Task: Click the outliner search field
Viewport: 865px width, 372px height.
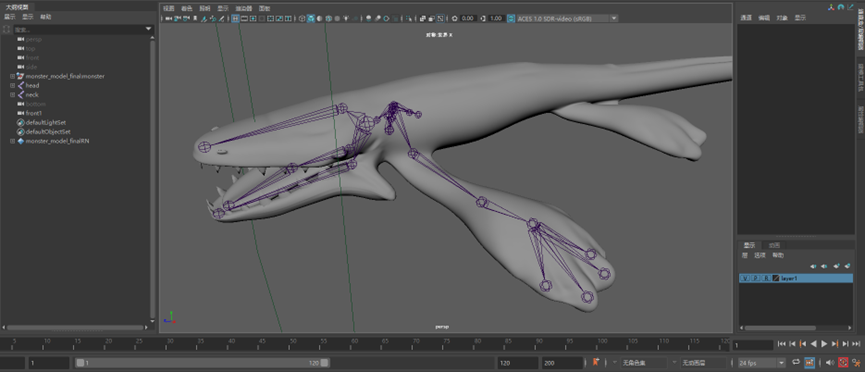Action: coord(79,29)
